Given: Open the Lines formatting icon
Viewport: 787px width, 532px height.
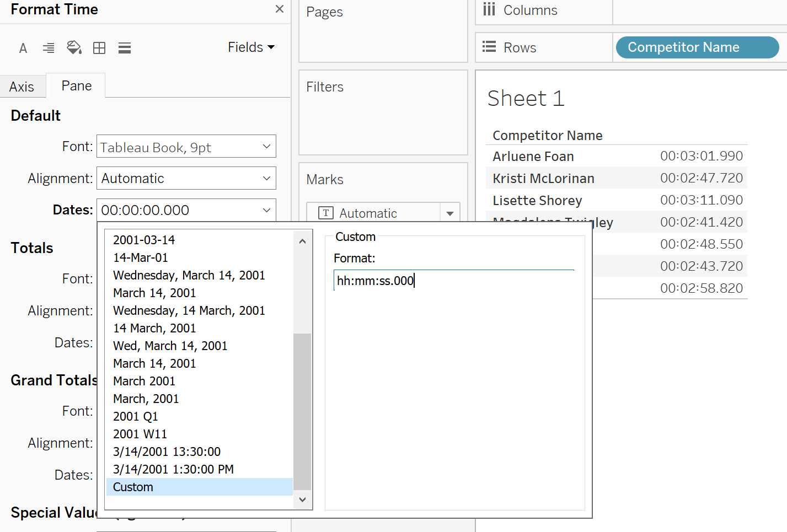Looking at the screenshot, I should coord(125,48).
